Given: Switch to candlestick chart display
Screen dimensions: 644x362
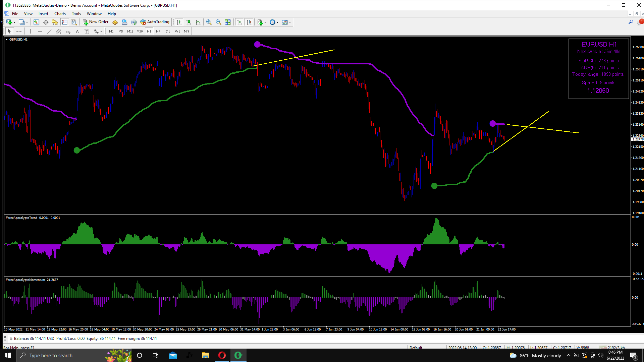Looking at the screenshot, I should pos(189,22).
